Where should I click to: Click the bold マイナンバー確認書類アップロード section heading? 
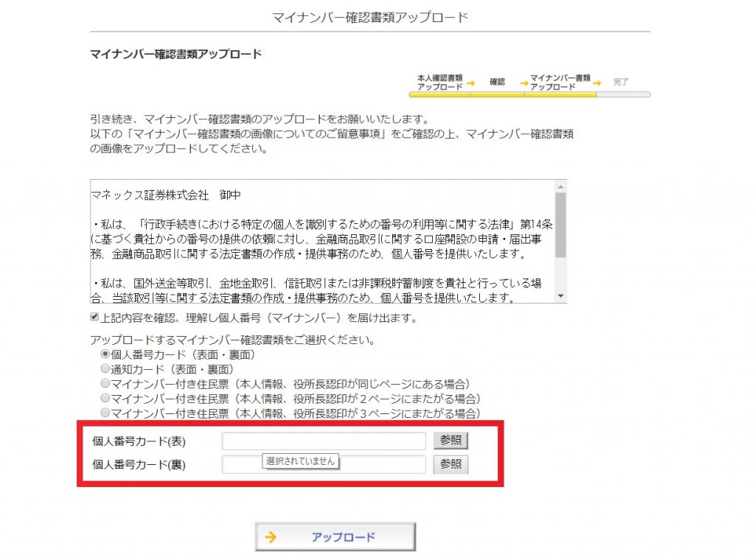pyautogui.click(x=175, y=54)
